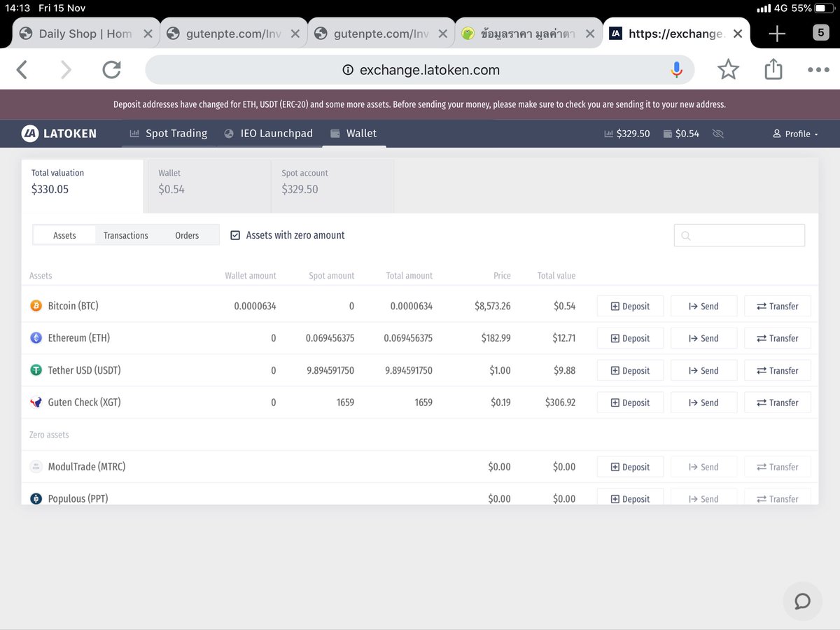
Task: Deposit Ethereum (ETH)
Action: (630, 338)
